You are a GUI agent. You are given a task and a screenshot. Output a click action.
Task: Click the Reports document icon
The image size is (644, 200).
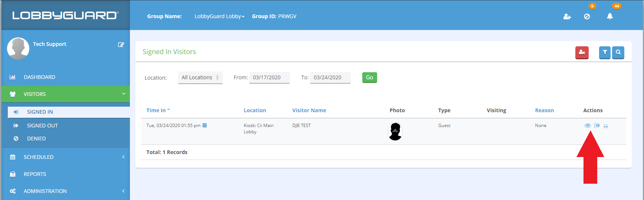pyautogui.click(x=13, y=174)
